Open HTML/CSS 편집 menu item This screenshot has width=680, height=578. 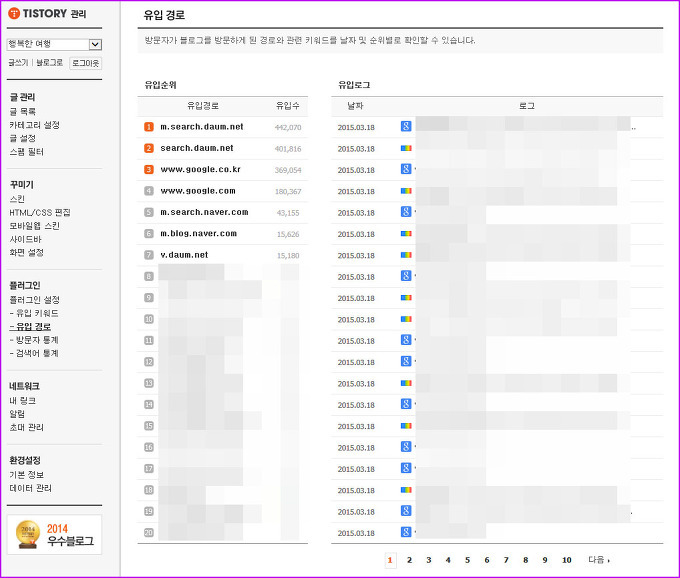[40, 213]
